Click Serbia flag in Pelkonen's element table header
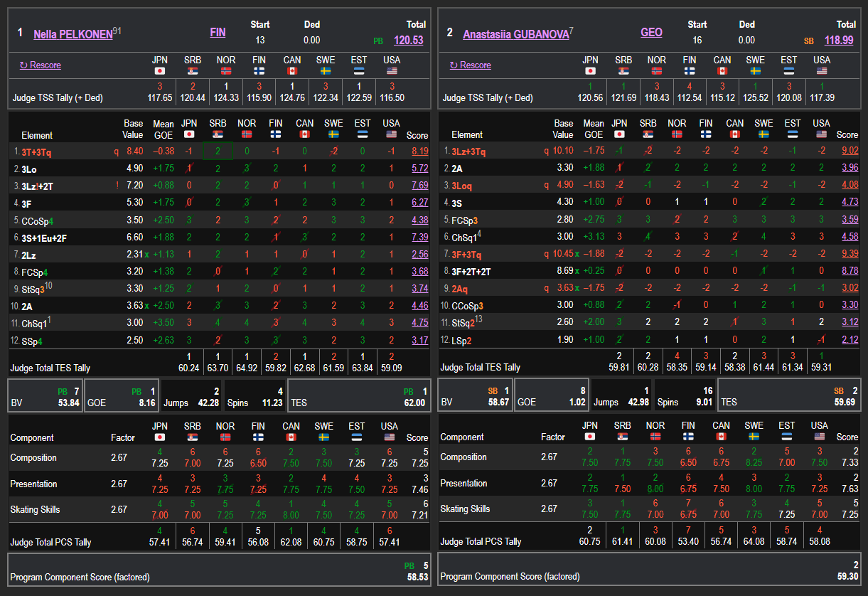Viewport: 868px width, 596px height. tap(218, 134)
